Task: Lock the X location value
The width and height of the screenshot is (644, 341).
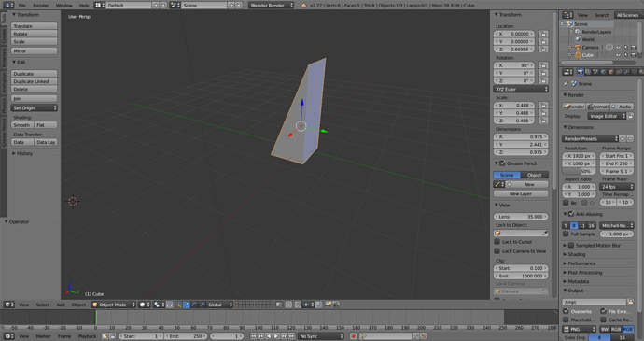Action: tap(543, 34)
